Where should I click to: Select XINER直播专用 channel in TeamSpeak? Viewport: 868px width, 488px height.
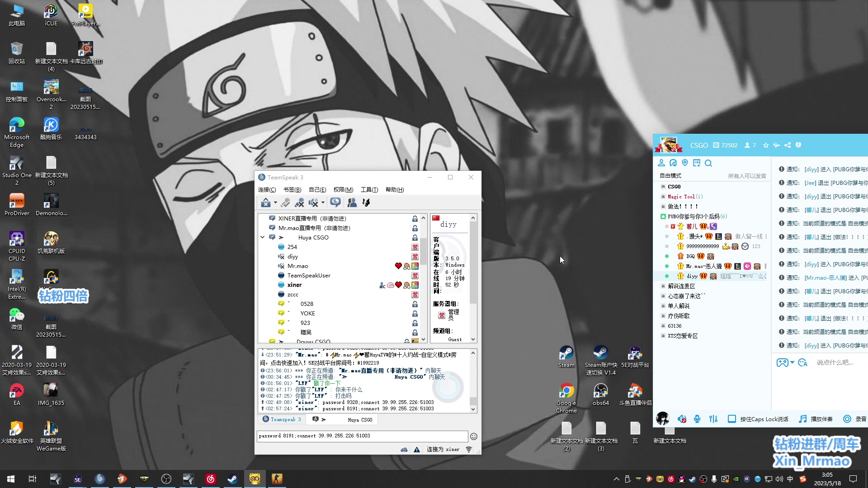coord(312,219)
